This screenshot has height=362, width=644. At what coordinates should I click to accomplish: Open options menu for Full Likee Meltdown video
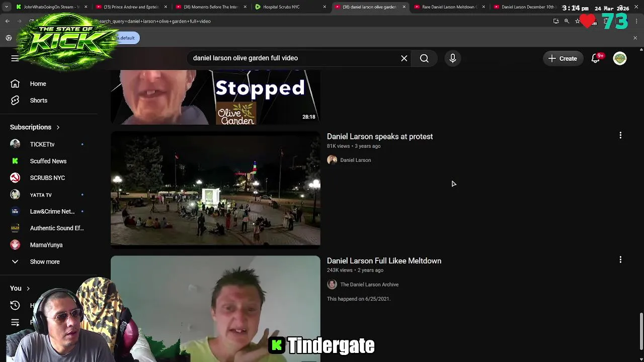(x=620, y=259)
